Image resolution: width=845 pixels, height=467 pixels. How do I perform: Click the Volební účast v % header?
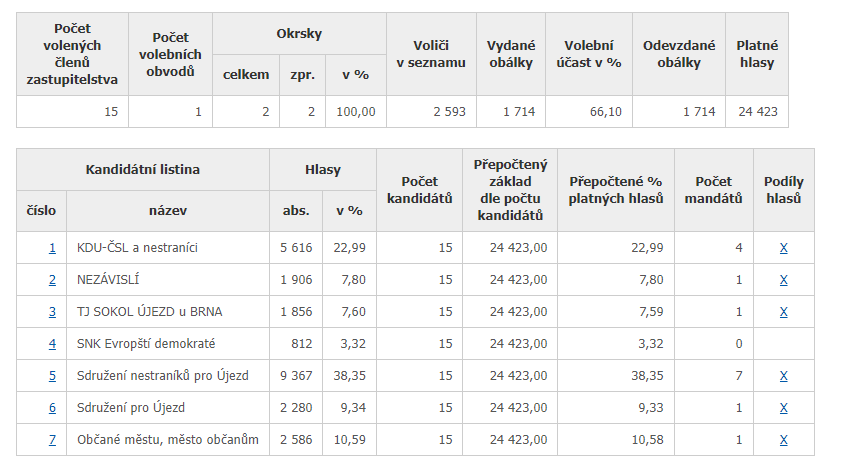[588, 54]
